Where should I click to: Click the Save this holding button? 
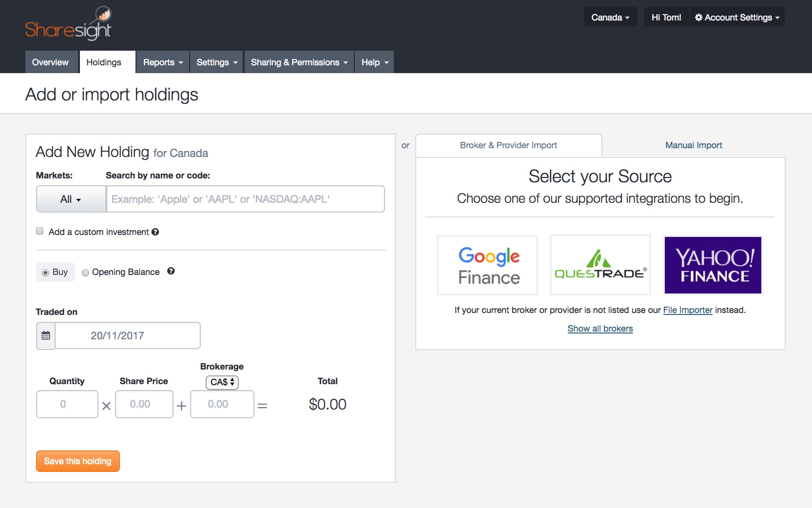[x=77, y=461]
